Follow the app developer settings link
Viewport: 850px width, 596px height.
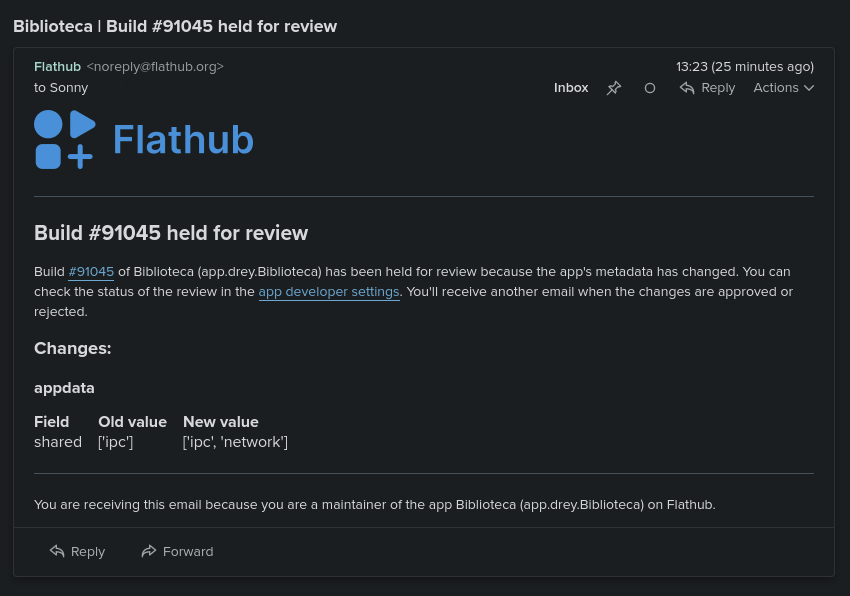point(329,292)
